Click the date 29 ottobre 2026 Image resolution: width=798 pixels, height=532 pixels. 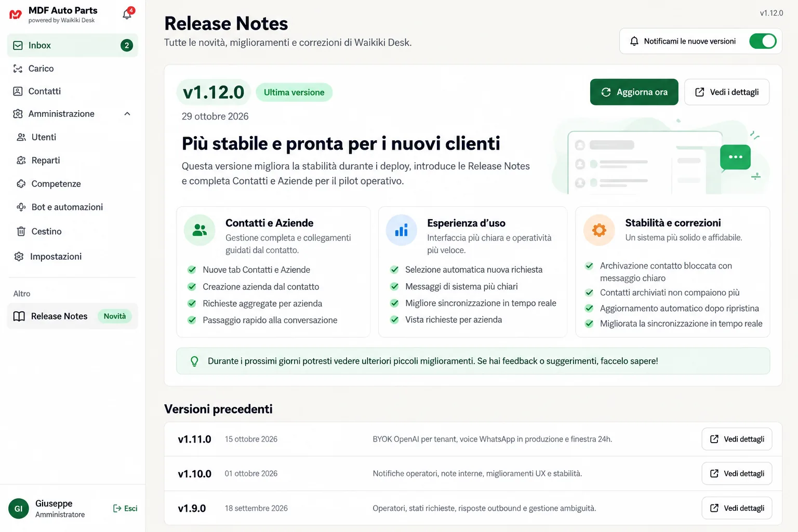point(215,116)
